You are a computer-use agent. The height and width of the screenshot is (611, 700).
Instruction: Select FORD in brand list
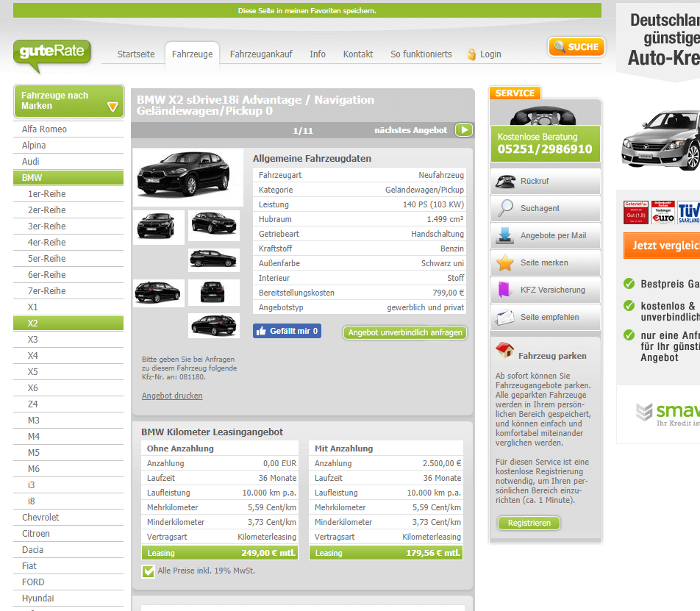(68, 582)
